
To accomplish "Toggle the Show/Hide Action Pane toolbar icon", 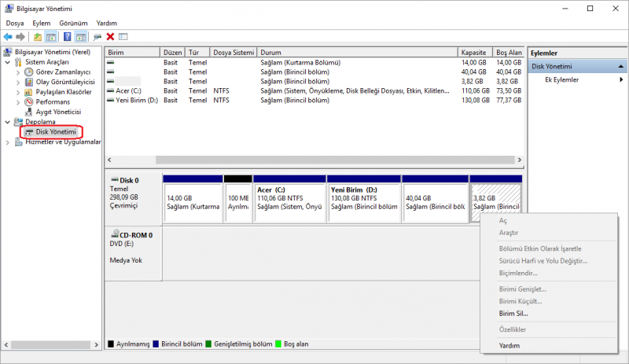I will pos(81,37).
